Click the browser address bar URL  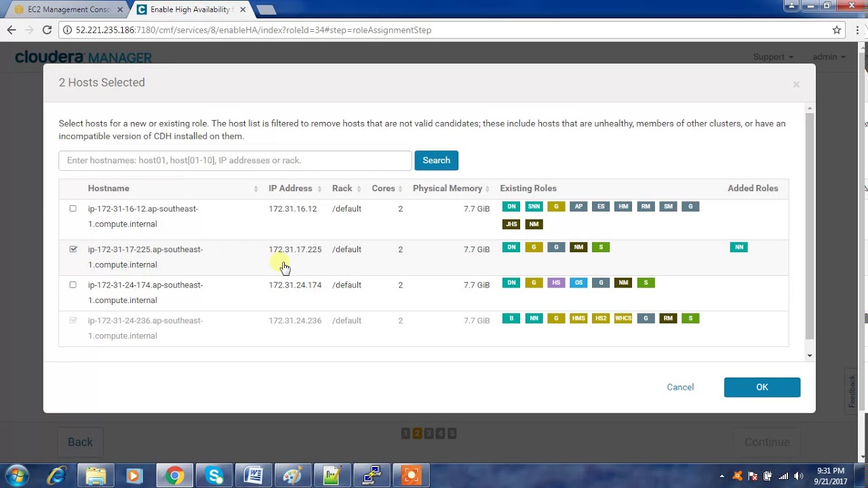click(x=254, y=30)
